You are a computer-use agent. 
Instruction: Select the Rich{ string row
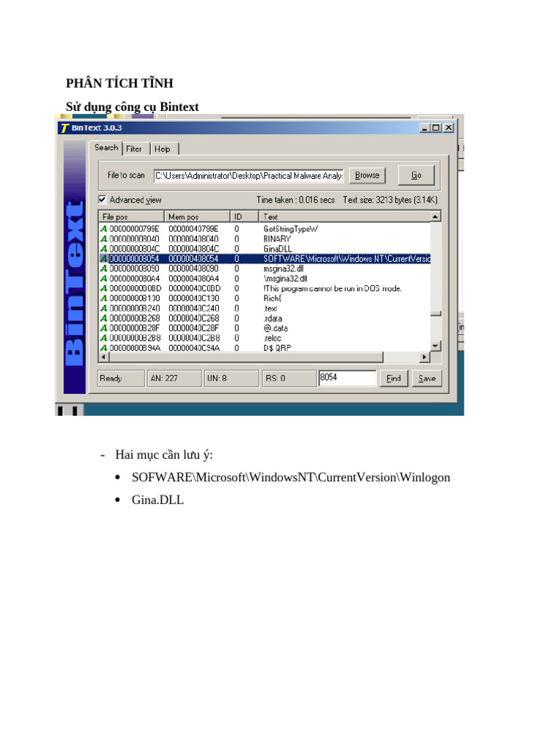(265, 298)
